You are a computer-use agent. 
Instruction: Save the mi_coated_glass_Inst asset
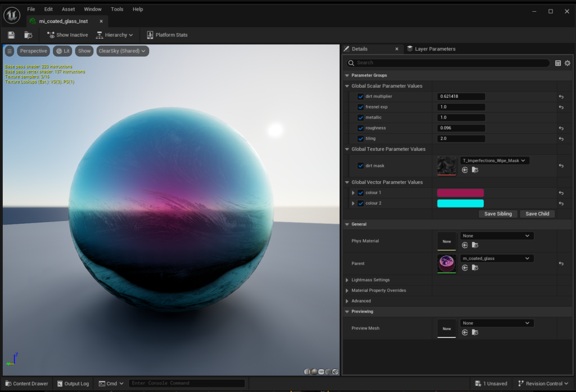10,35
